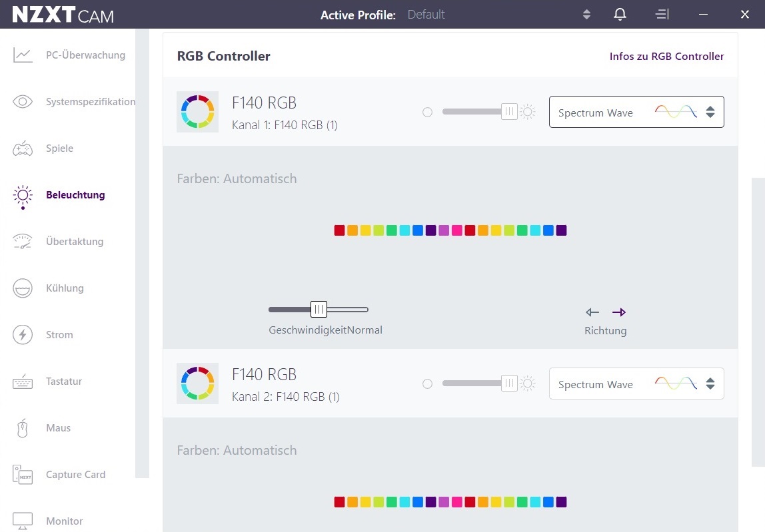
Task: Open Kanal 2 Spectrum Wave effect dropdown
Action: click(636, 384)
